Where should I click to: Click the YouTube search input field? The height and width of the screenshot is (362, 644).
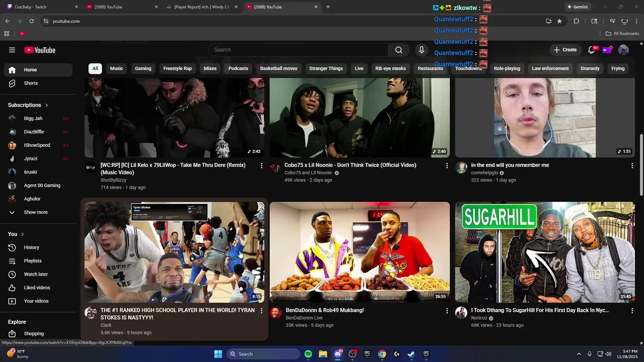point(298,50)
